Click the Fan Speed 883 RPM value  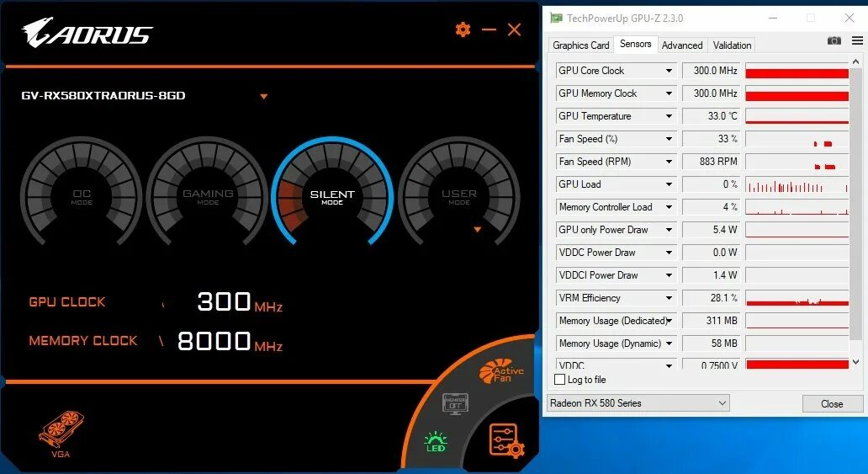coord(712,162)
